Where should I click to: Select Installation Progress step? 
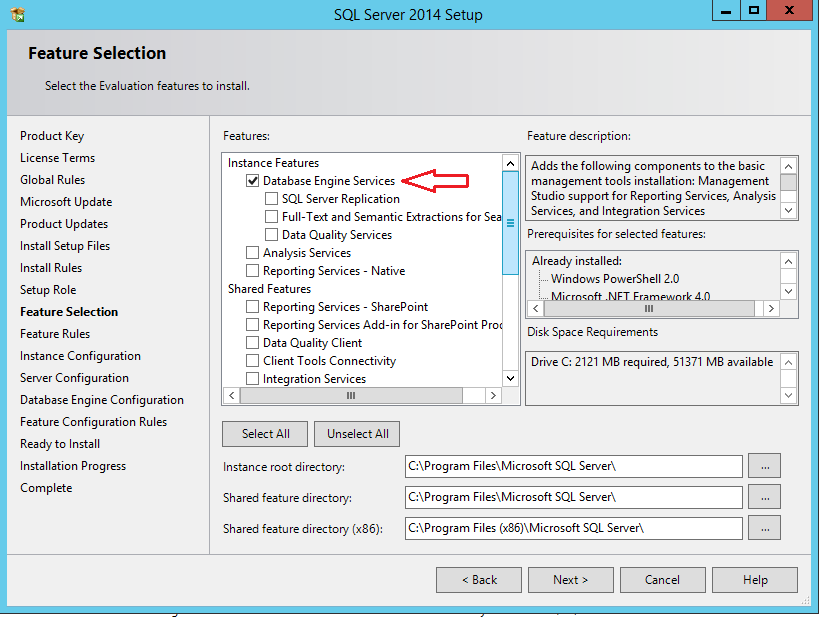(x=73, y=466)
